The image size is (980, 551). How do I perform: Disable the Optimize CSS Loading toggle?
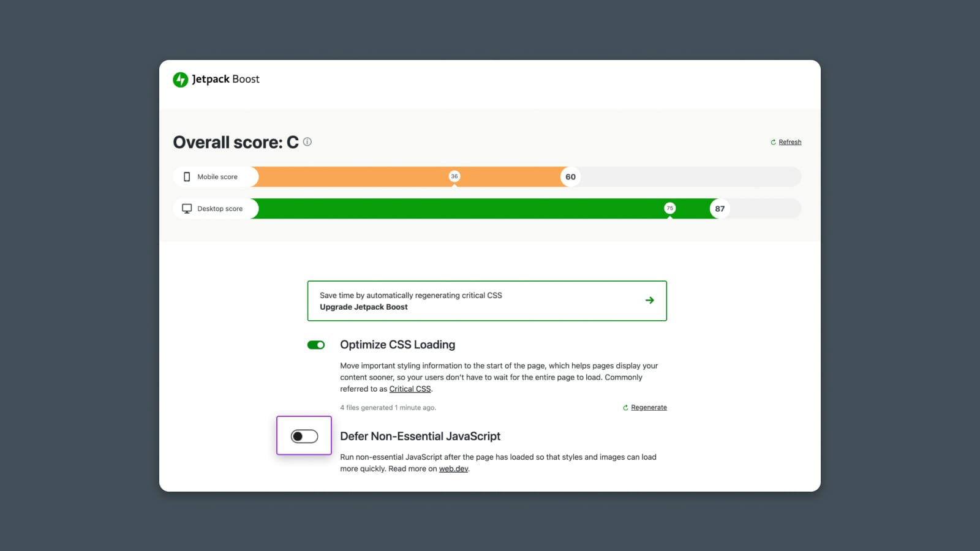(x=316, y=345)
